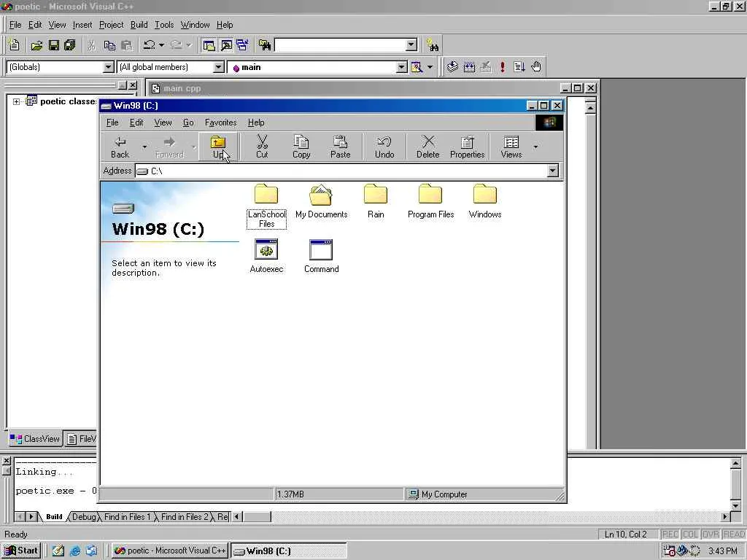Click the WizardBar actions wand icon
747x560 pixels.
(x=417, y=67)
